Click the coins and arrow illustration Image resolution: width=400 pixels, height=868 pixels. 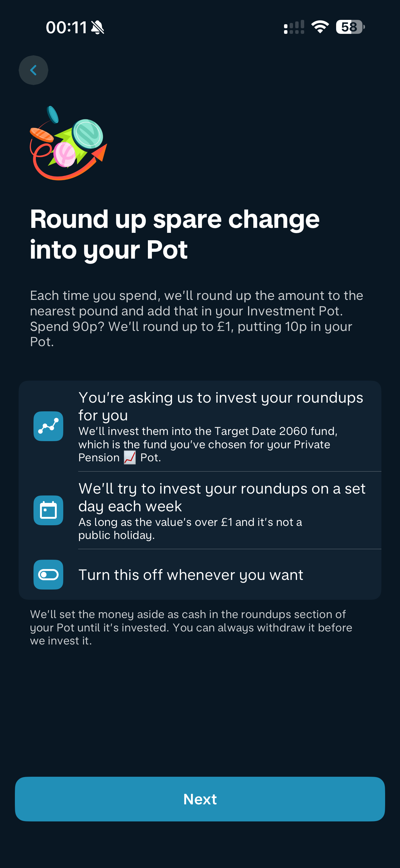[68, 144]
